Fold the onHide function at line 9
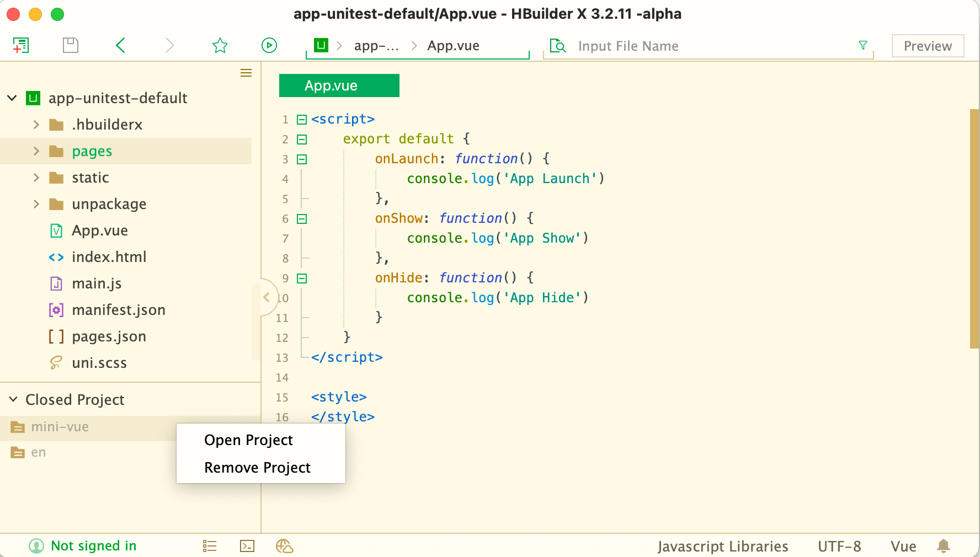Image resolution: width=980 pixels, height=557 pixels. 302,278
